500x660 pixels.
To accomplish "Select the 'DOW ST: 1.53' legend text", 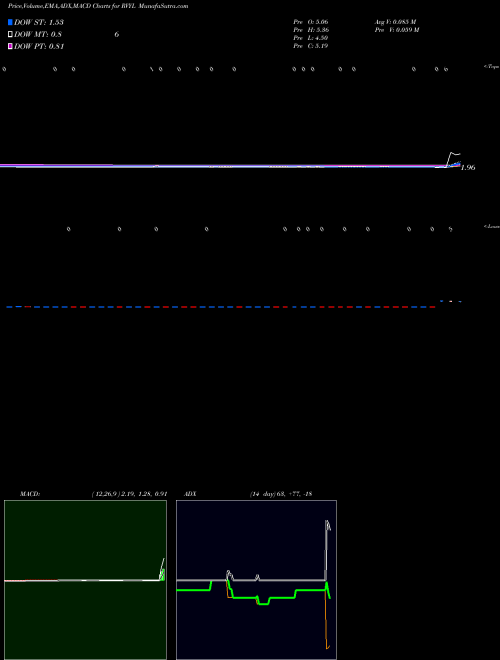I will [x=39, y=22].
